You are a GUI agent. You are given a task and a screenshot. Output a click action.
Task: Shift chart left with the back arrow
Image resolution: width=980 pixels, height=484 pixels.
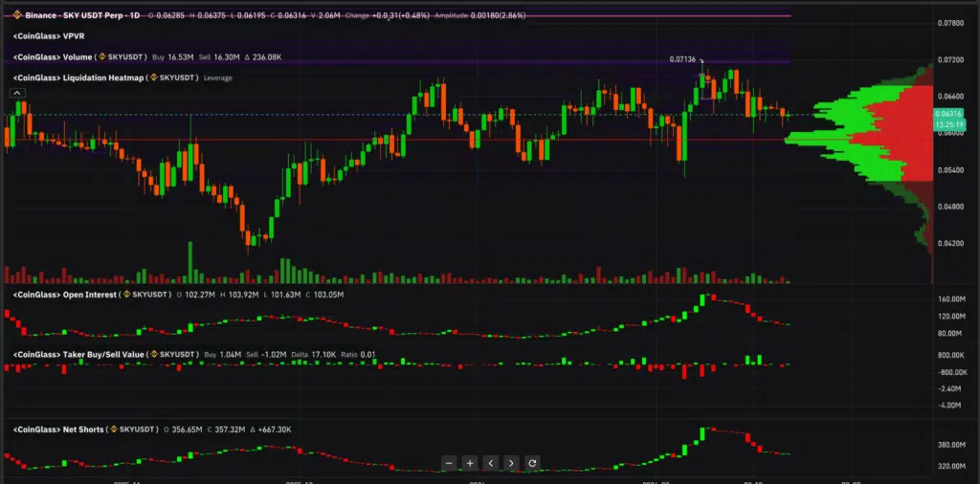491,463
